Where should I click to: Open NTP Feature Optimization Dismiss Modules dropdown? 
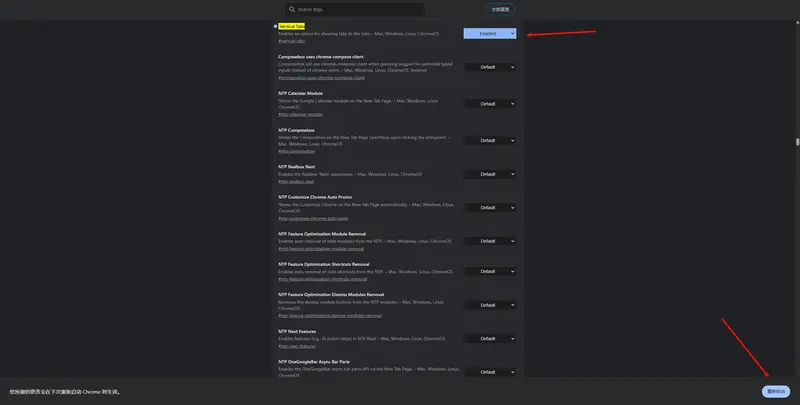pos(490,305)
